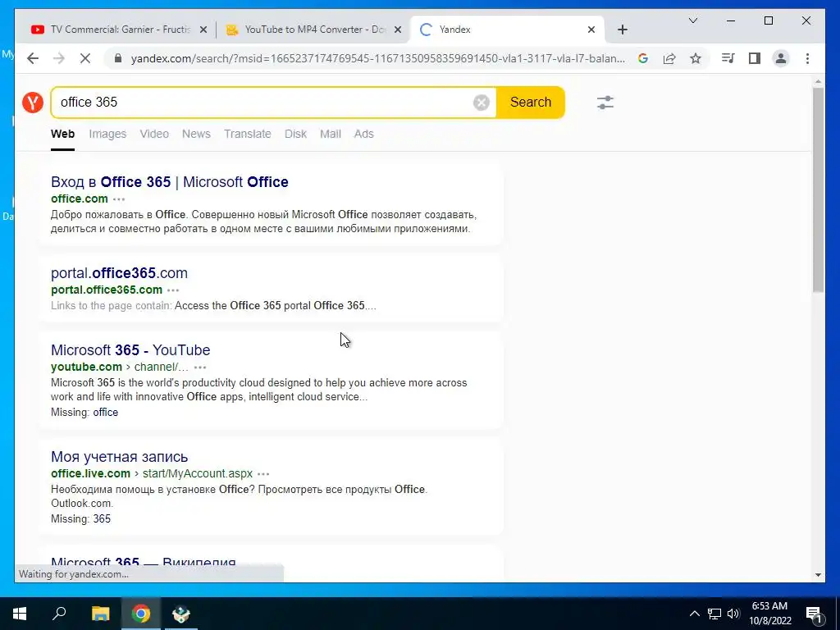840x630 pixels.
Task: Select the Web search tab
Action: click(x=62, y=134)
